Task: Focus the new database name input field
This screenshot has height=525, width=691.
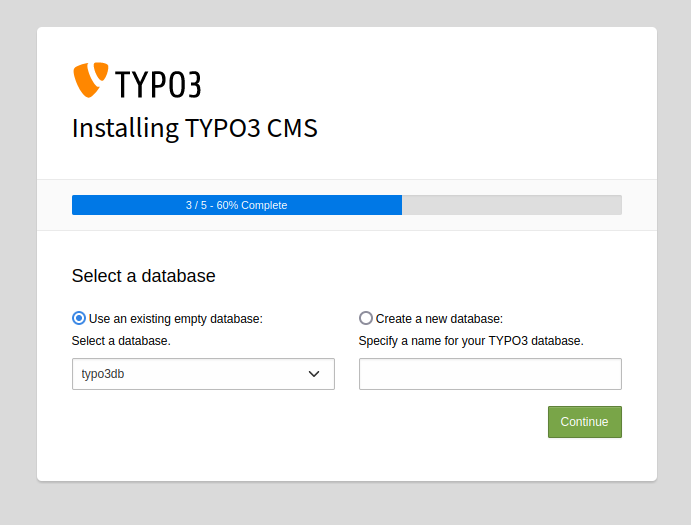Action: pyautogui.click(x=490, y=374)
